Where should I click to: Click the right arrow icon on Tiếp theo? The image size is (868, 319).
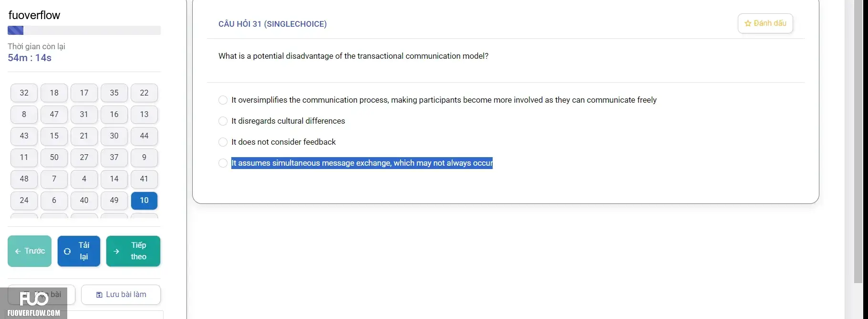coord(116,251)
